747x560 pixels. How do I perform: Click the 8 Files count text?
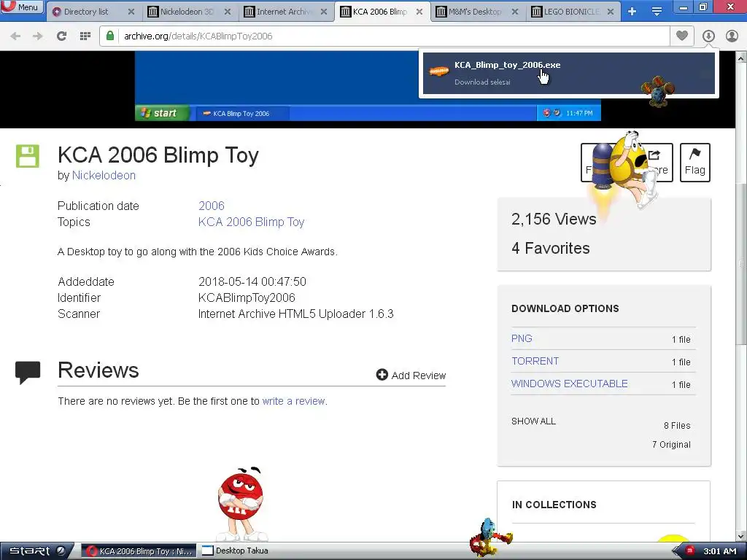(x=677, y=426)
